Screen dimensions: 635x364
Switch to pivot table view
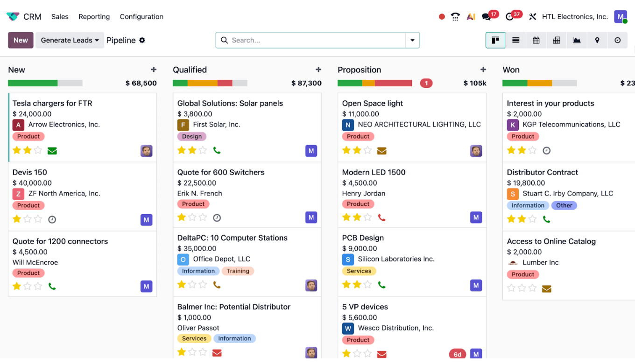(x=557, y=40)
